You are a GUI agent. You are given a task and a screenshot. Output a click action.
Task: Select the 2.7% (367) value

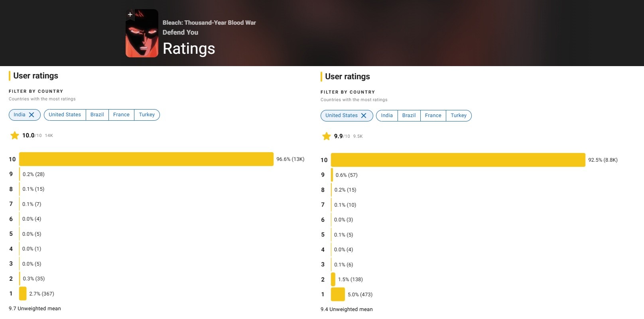coord(41,294)
